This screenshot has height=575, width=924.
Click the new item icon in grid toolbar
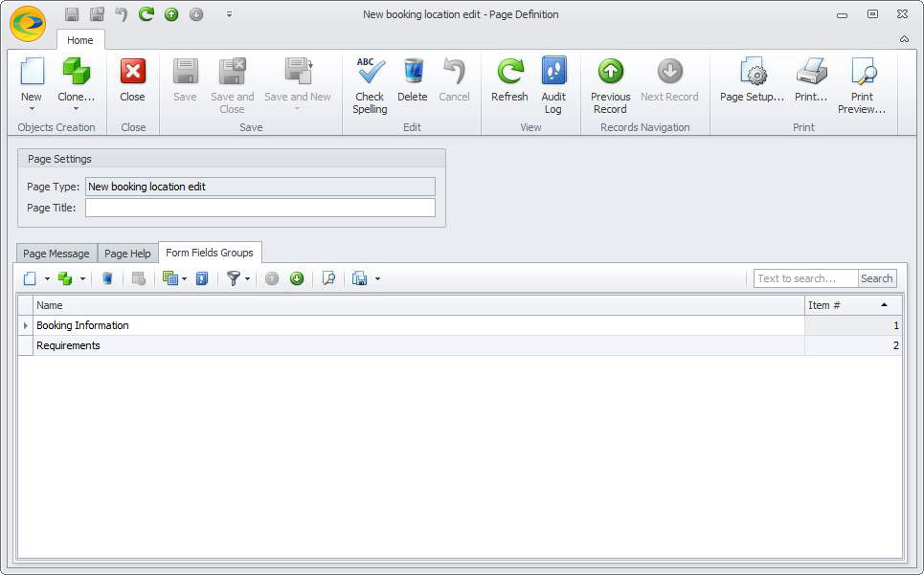(x=30, y=278)
